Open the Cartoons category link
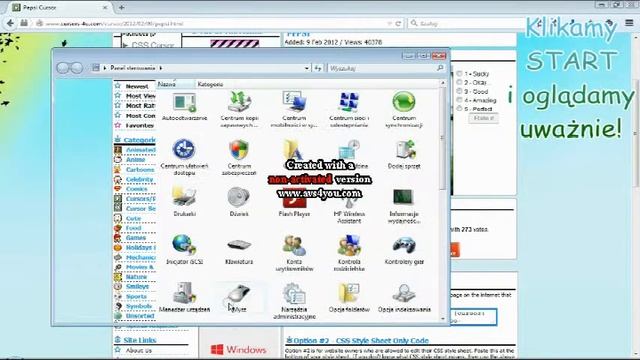The height and width of the screenshot is (360, 640). (x=140, y=169)
